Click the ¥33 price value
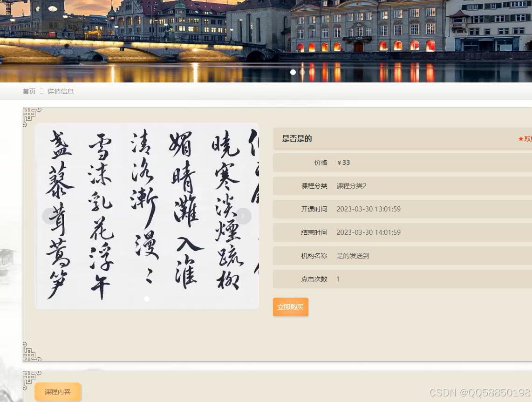 click(x=344, y=162)
